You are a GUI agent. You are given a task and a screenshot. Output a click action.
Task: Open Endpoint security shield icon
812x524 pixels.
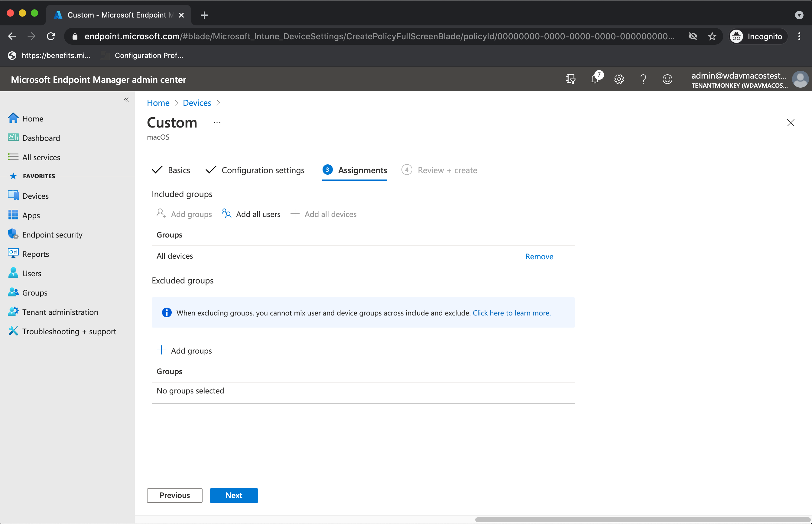click(13, 234)
